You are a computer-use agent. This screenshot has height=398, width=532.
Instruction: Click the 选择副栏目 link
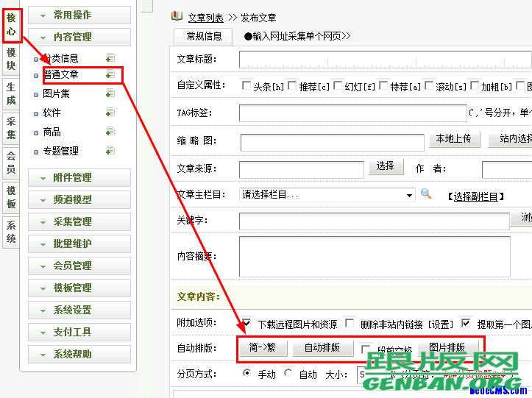[475, 197]
